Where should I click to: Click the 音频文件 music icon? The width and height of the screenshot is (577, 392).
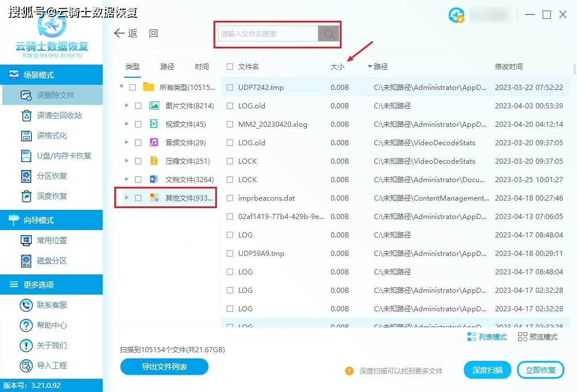point(154,143)
